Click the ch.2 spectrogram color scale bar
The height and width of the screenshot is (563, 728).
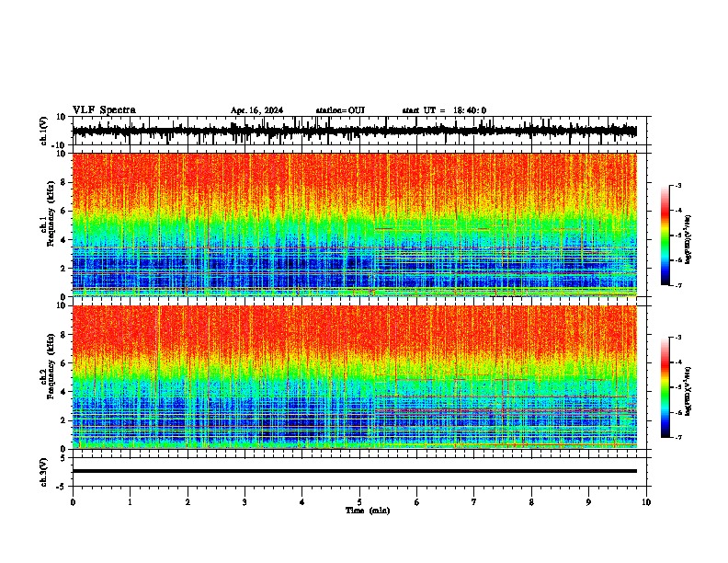tap(665, 387)
